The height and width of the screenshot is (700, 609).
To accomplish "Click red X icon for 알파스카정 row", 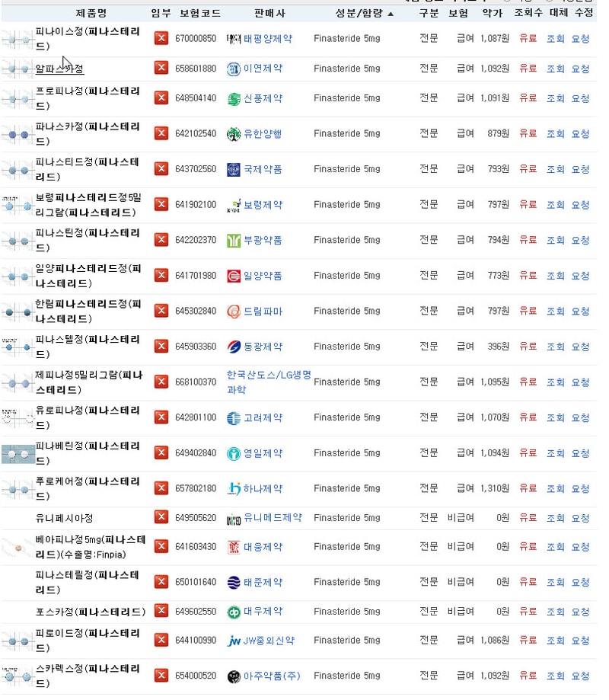I will point(161,69).
